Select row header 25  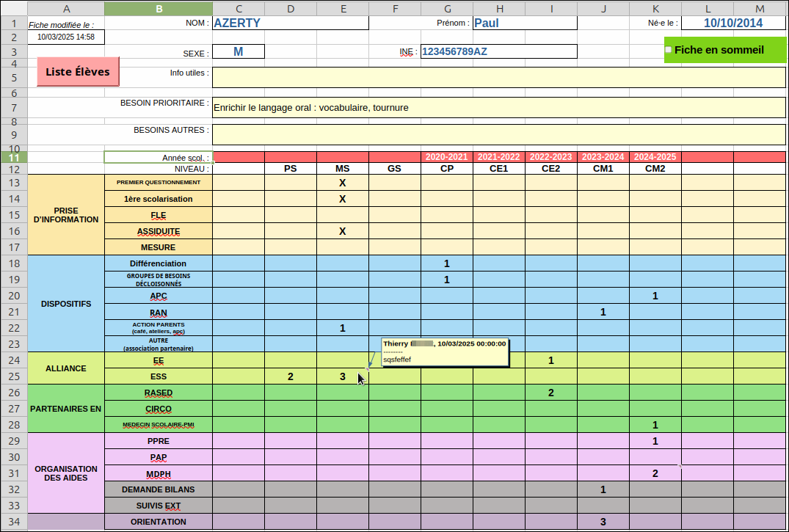[14, 376]
